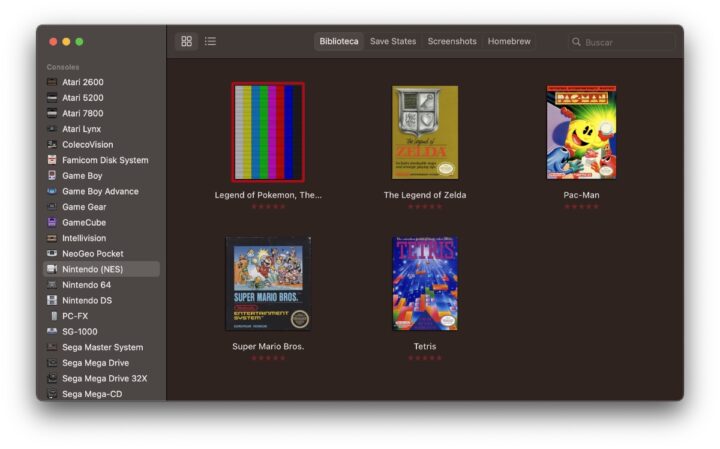Screen dimensions: 720x449
Task: Click the Atari 5200 console icon
Action: pos(52,98)
